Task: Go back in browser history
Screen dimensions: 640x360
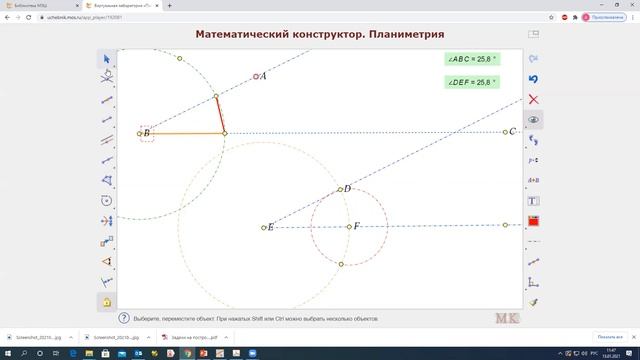Action: tap(7, 18)
